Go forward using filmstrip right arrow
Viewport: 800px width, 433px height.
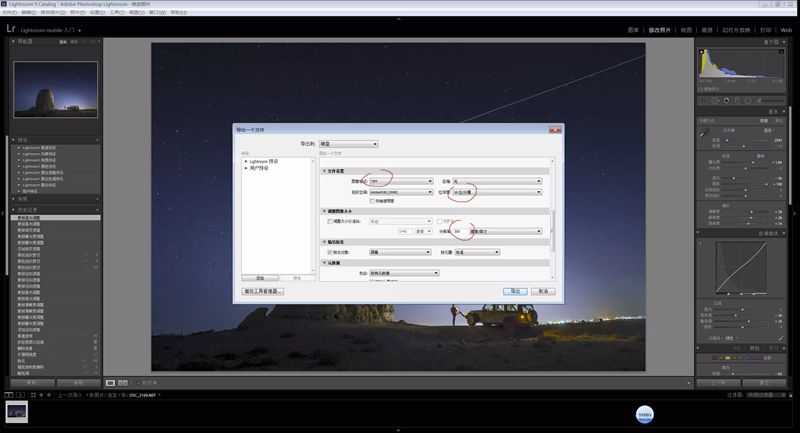tap(49, 395)
